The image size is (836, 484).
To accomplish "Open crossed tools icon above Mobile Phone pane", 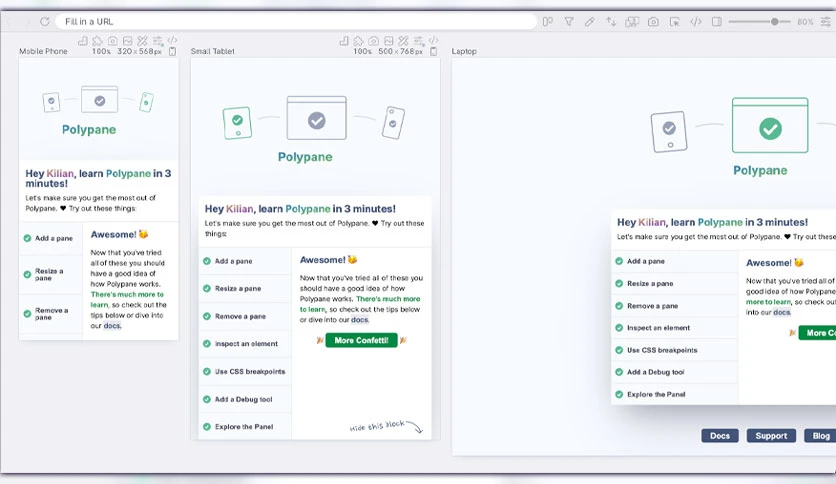I will point(142,41).
